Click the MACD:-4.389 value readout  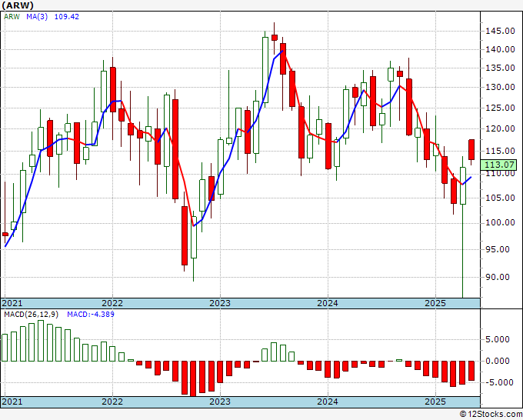91,315
